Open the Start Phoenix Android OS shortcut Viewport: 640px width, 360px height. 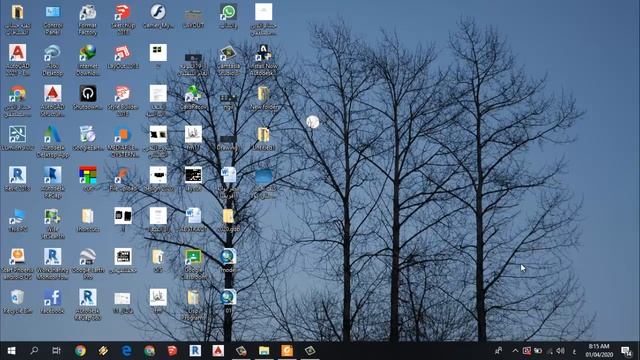18,264
